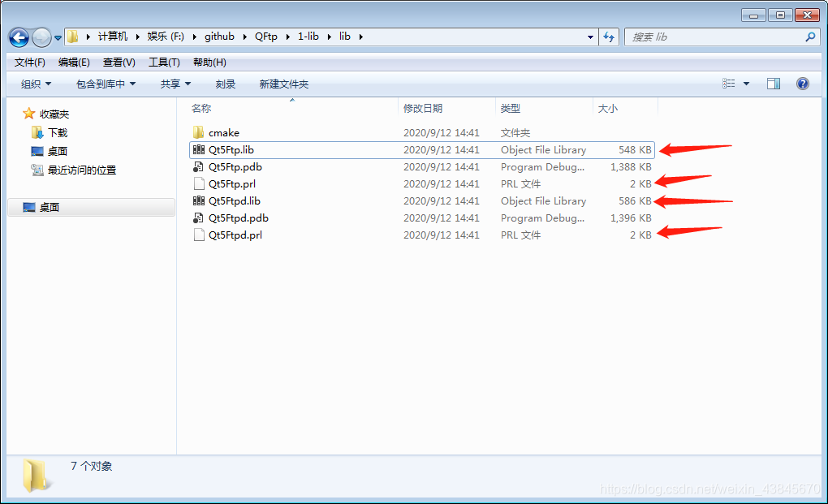
Task: Select the Qt5Ftp.pdb file name
Action: pos(235,166)
